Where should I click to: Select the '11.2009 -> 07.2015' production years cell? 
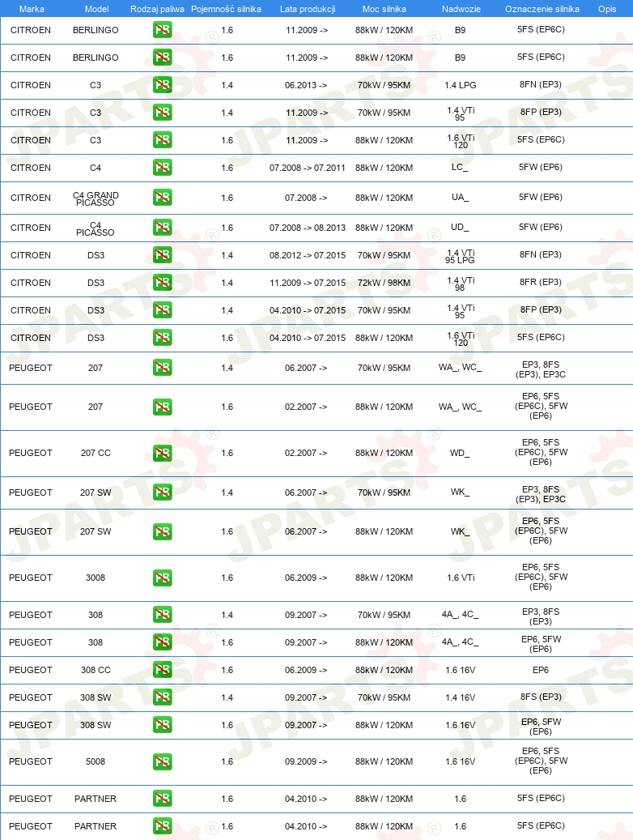308,283
